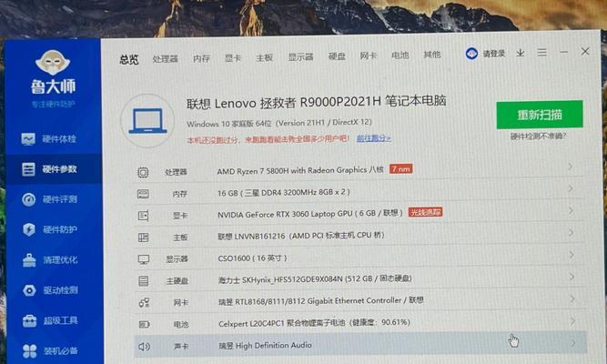Image resolution: width=607 pixels, height=364 pixels.
Task: Click the 主板 row icon
Action: click(143, 238)
